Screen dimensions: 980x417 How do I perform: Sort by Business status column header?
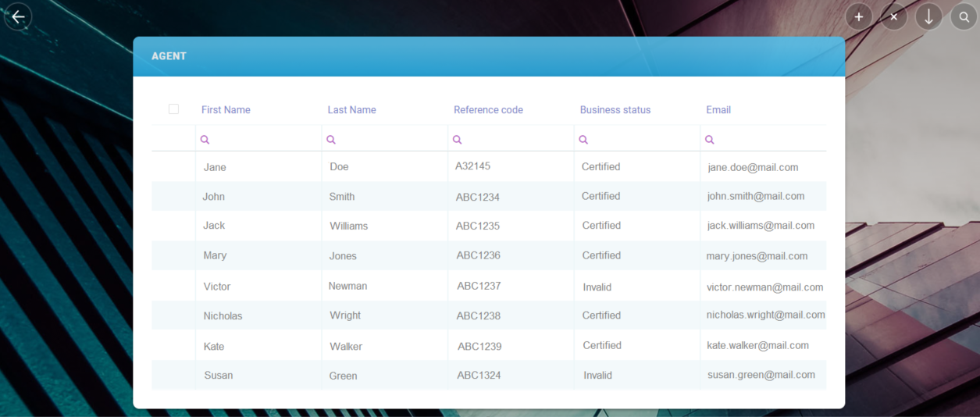tap(615, 110)
